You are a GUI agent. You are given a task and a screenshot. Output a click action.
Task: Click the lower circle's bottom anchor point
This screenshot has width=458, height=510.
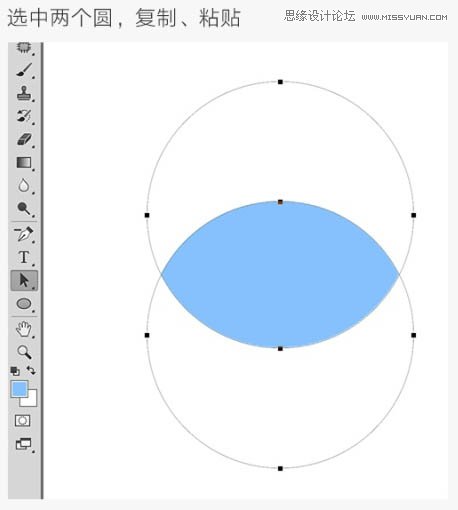tap(280, 469)
